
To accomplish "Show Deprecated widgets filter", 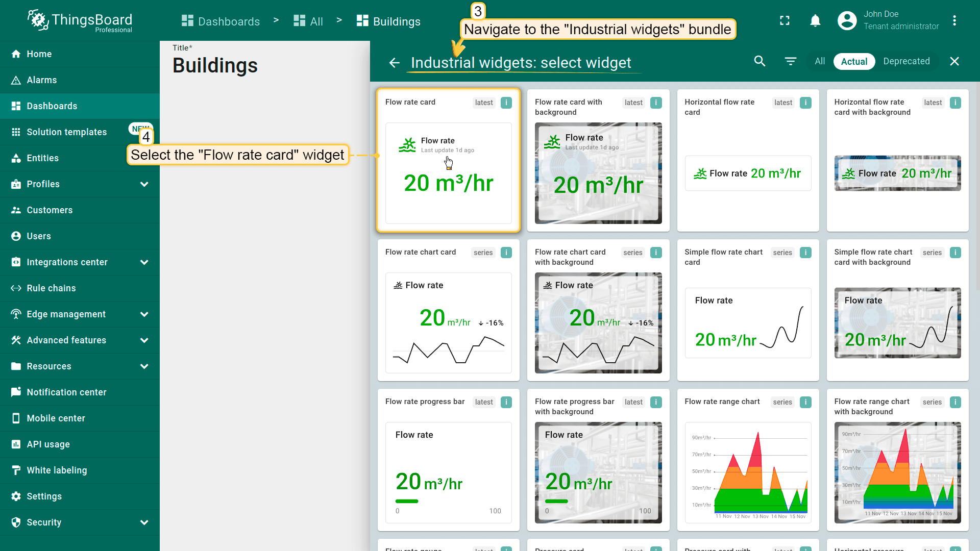I will (906, 61).
